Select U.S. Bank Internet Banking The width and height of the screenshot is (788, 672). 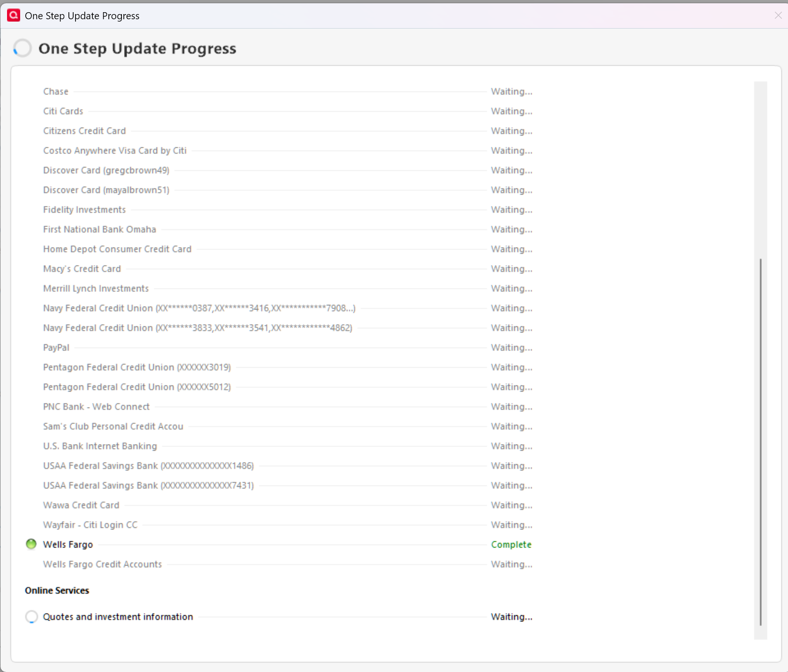pyautogui.click(x=100, y=446)
